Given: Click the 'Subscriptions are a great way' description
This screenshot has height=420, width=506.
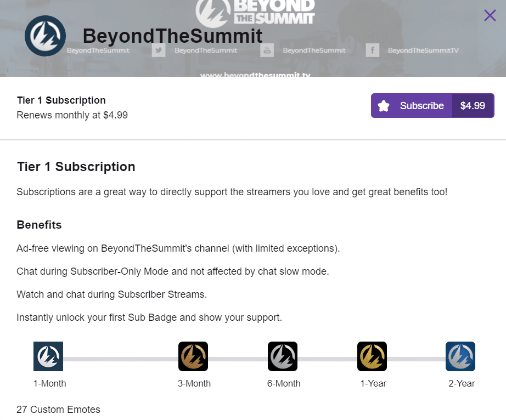Looking at the screenshot, I should pyautogui.click(x=232, y=192).
